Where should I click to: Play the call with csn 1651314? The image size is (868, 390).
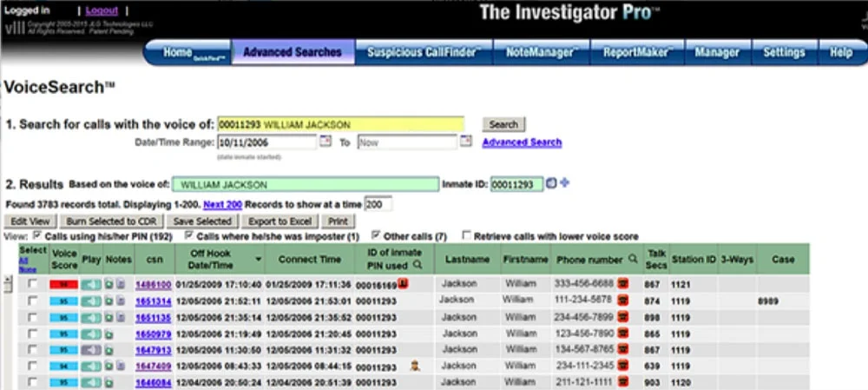(x=91, y=301)
